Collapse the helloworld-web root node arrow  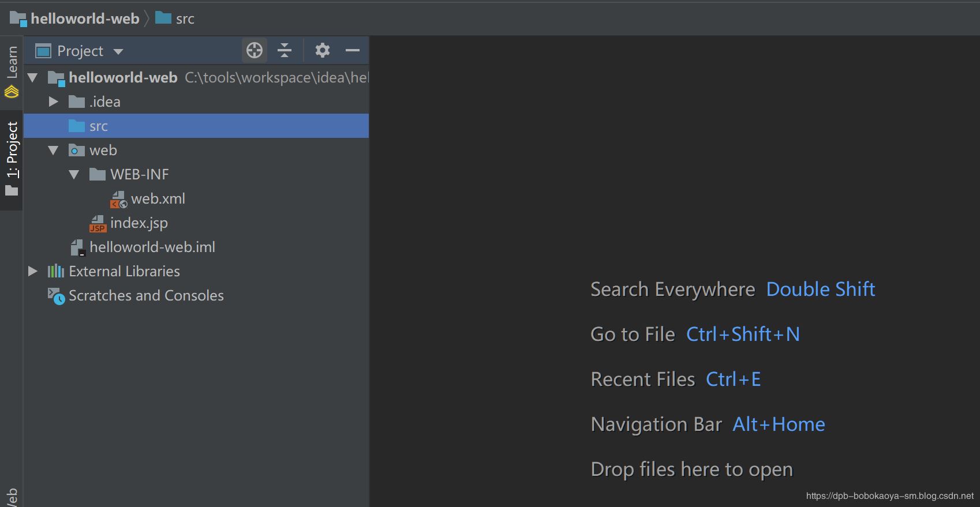[32, 77]
